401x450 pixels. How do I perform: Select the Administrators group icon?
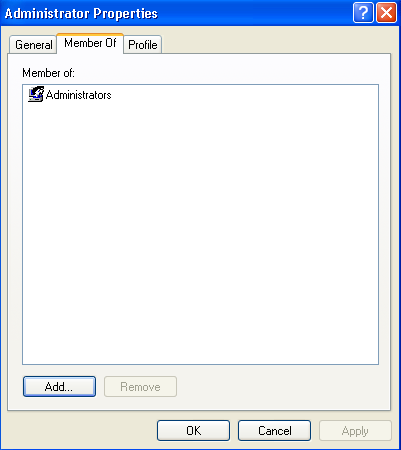pos(36,94)
